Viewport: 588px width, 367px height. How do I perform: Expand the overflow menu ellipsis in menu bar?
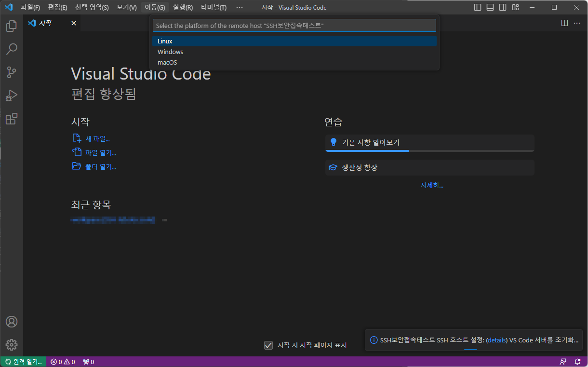240,7
